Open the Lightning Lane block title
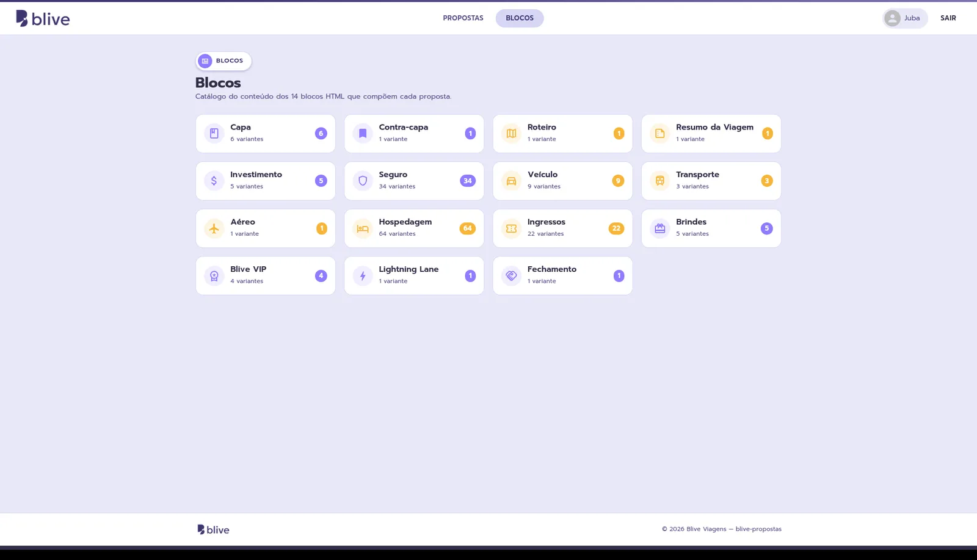977x560 pixels. 409,269
